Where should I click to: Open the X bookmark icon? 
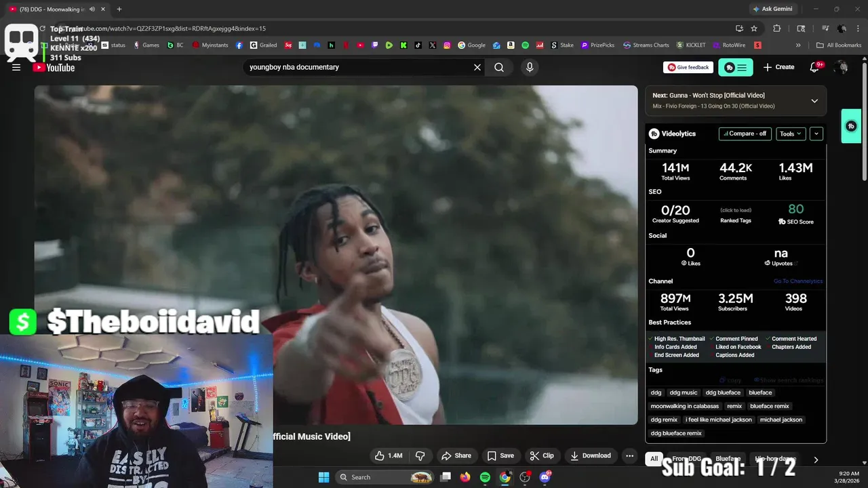click(433, 45)
